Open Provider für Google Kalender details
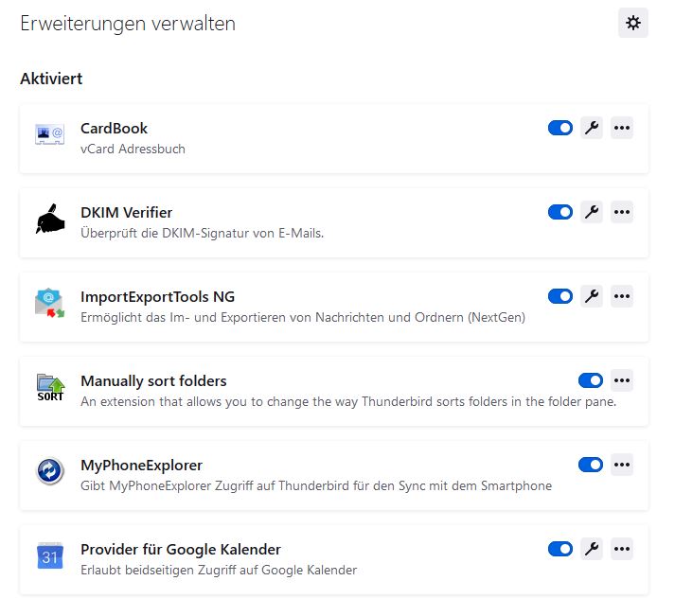 click(x=180, y=549)
